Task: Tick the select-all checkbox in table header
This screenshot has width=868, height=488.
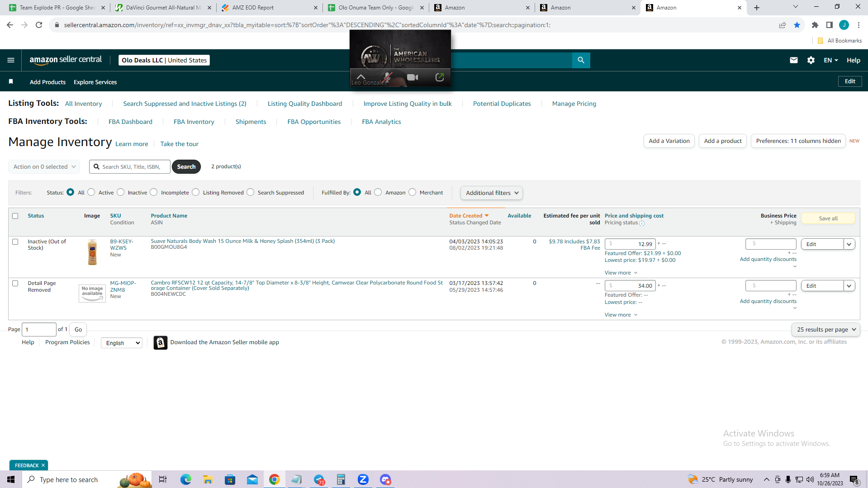Action: click(x=15, y=216)
